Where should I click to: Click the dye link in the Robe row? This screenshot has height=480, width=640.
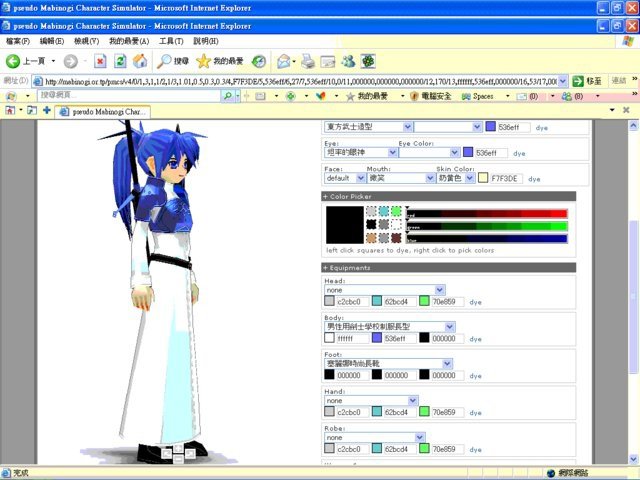[476, 449]
